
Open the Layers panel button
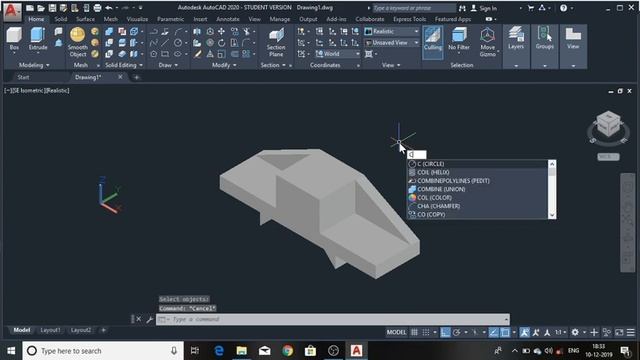point(516,38)
